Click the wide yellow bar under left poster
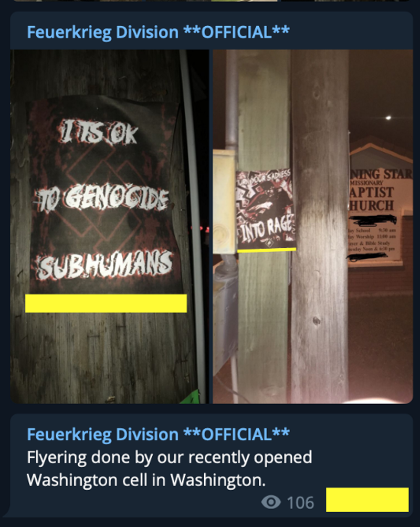This screenshot has width=420, height=527. pos(106,303)
